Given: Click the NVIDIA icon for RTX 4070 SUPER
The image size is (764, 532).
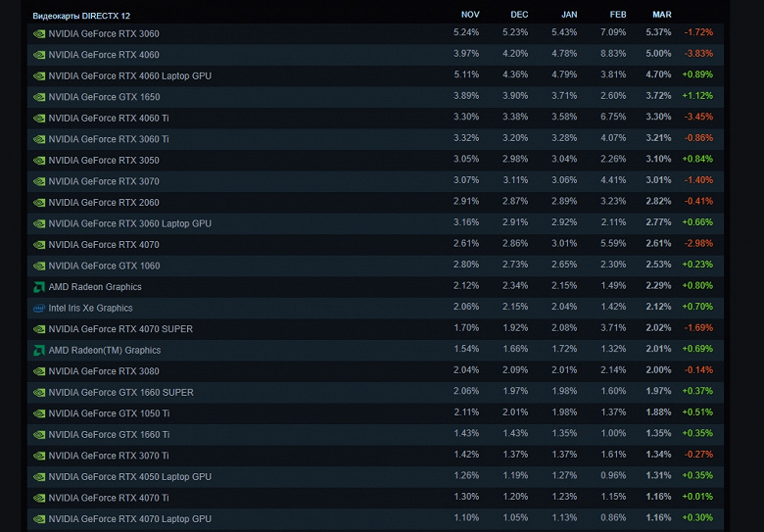Looking at the screenshot, I should (x=39, y=329).
